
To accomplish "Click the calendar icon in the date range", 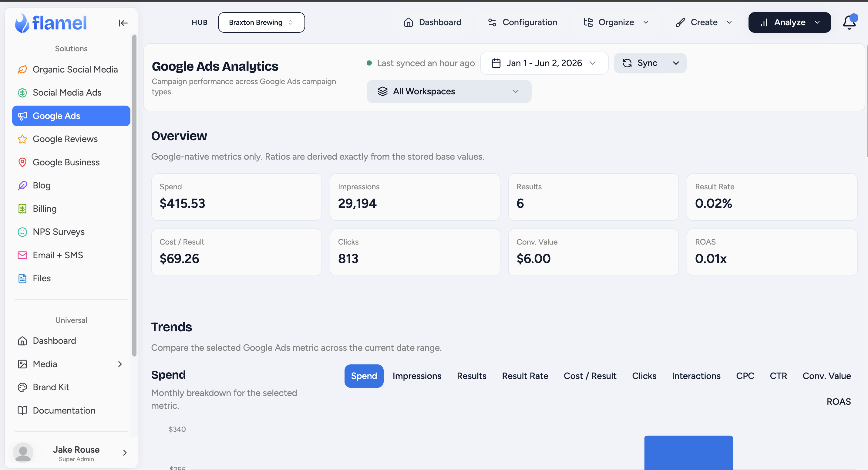I will click(x=496, y=63).
